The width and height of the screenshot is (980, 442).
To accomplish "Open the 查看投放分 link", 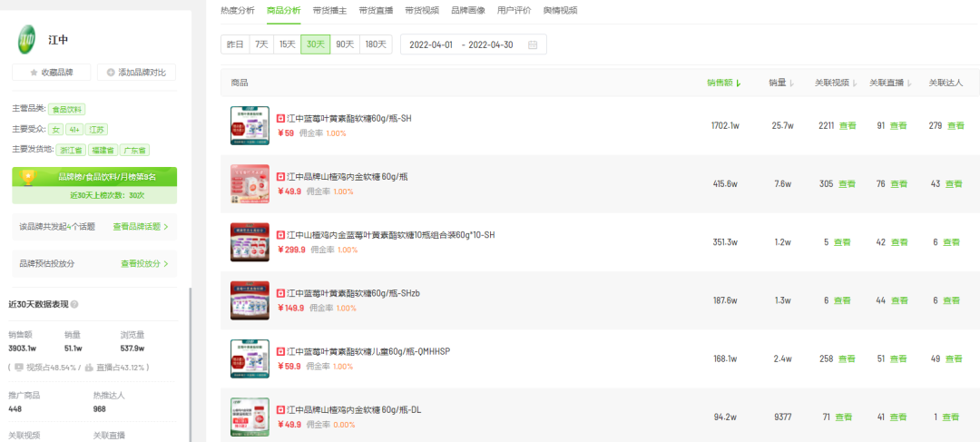I will [x=144, y=264].
